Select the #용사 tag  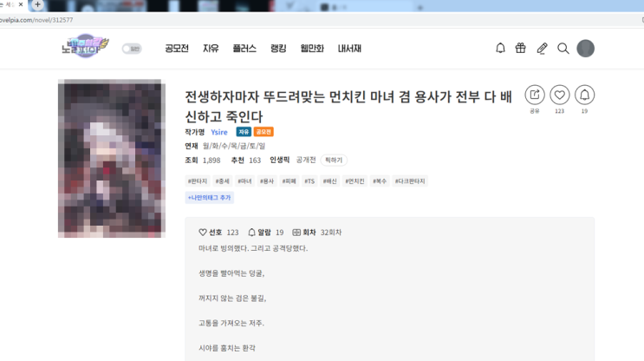(x=267, y=180)
